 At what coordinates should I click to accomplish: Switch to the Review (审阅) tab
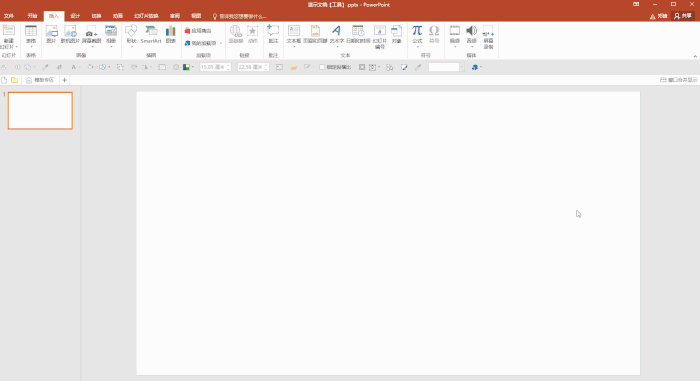(175, 16)
